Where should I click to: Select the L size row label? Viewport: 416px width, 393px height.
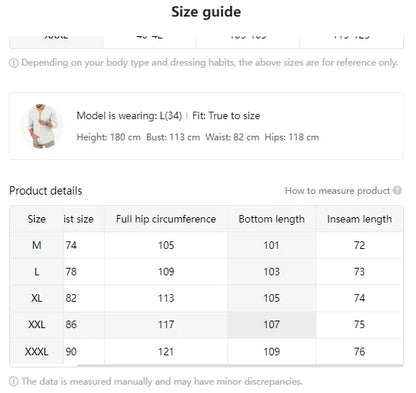37,272
